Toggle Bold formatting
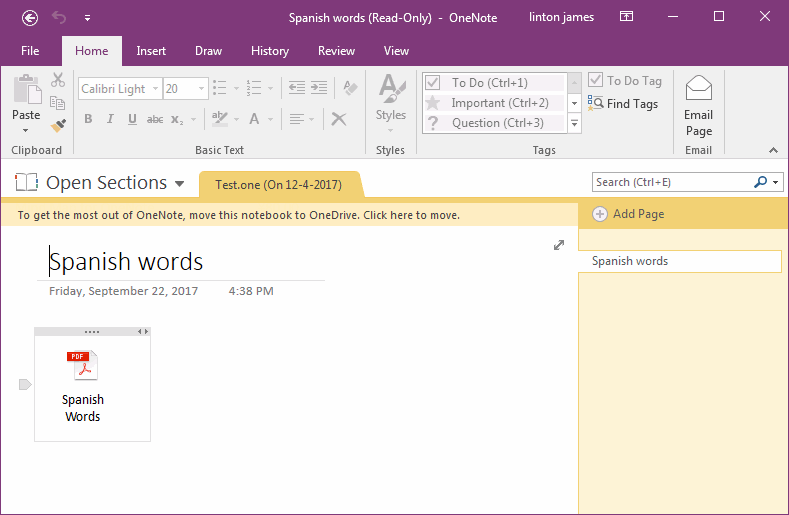 pyautogui.click(x=88, y=119)
